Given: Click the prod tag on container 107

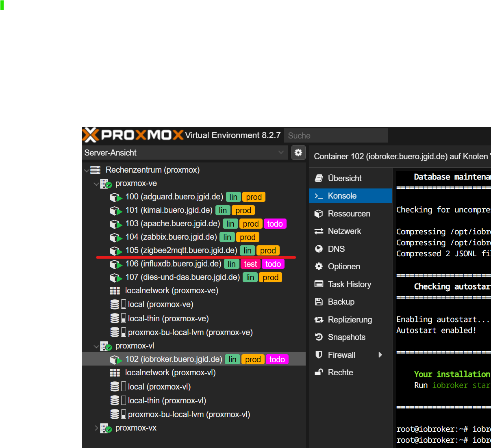Looking at the screenshot, I should click(271, 277).
